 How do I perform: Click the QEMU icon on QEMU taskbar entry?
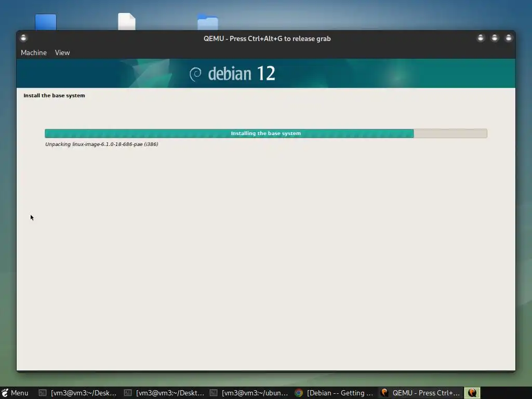(x=384, y=393)
